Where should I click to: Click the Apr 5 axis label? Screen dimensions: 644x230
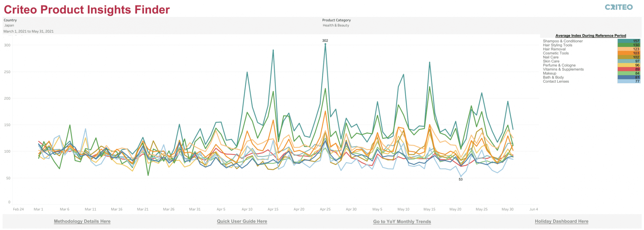tap(221, 209)
